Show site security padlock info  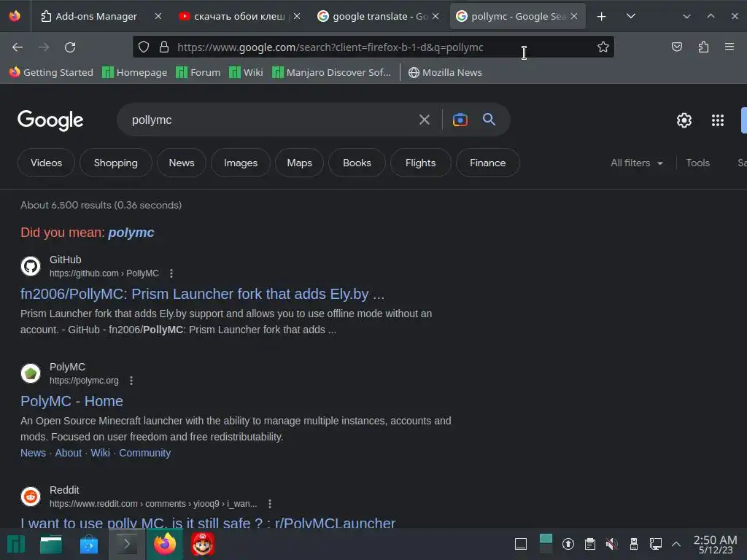(x=164, y=47)
